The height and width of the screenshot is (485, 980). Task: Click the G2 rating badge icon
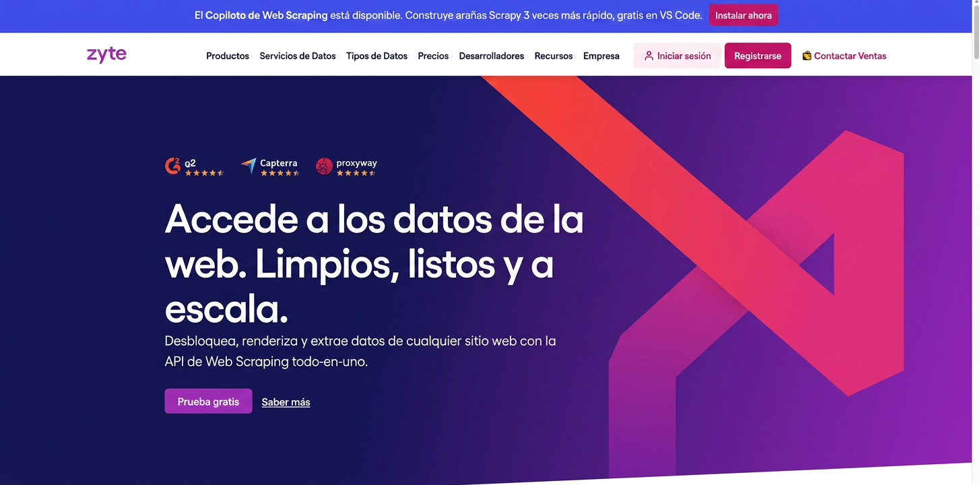tap(172, 166)
